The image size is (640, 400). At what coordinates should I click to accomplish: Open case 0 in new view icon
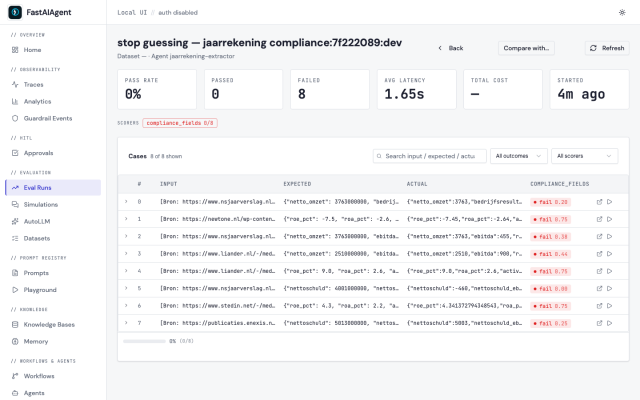(599, 202)
